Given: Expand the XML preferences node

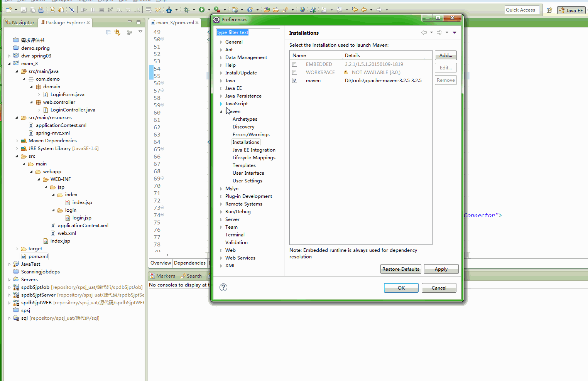Looking at the screenshot, I should point(221,266).
